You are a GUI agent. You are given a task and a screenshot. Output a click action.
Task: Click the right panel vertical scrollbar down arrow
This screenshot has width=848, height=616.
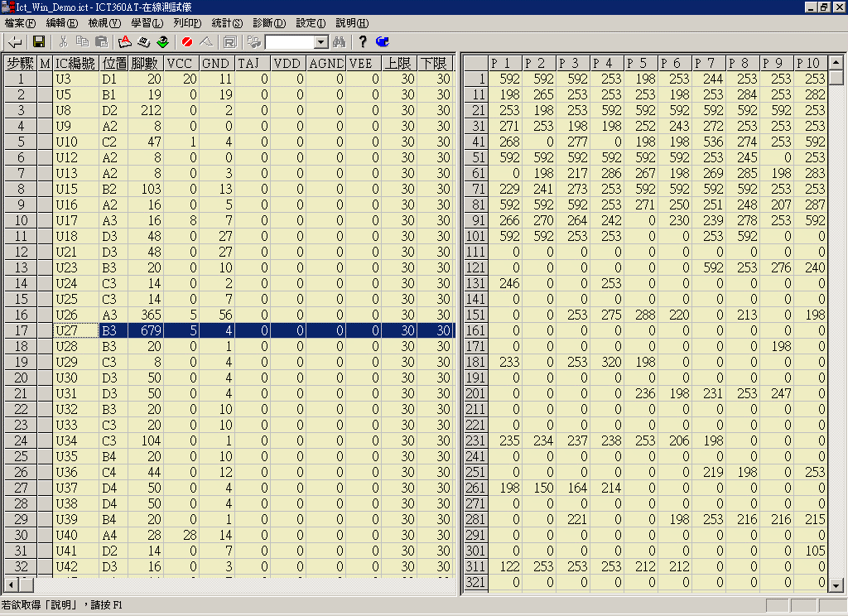[x=836, y=585]
